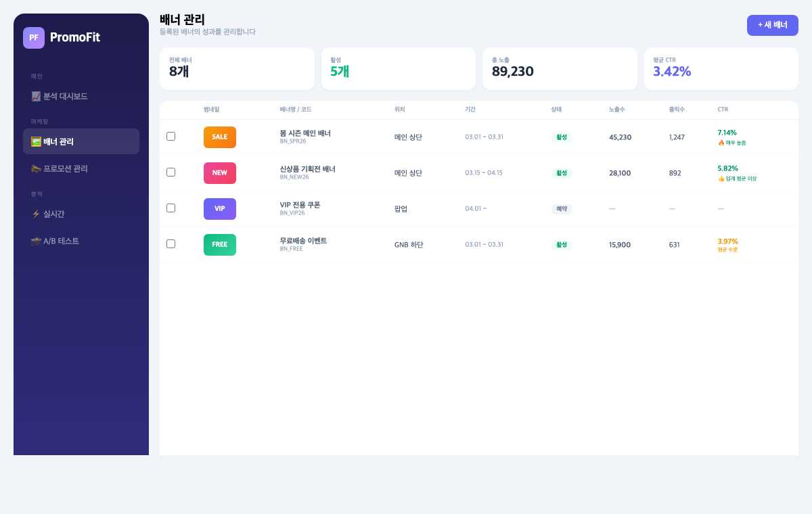
Task: Click the 1,247 clicks value
Action: tap(677, 137)
